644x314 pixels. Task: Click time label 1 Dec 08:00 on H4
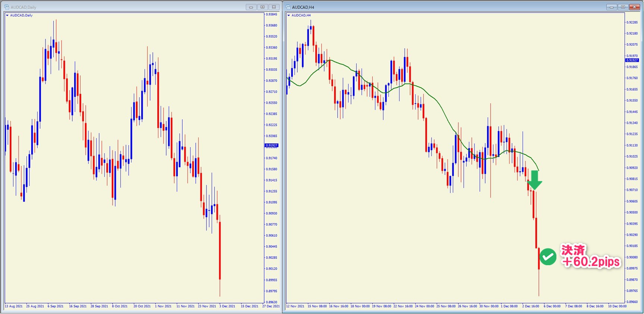pos(509,306)
